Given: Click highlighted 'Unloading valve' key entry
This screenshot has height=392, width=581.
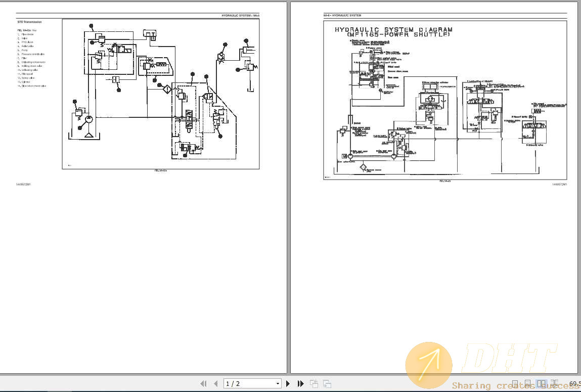Looking at the screenshot, I should click(28, 70).
